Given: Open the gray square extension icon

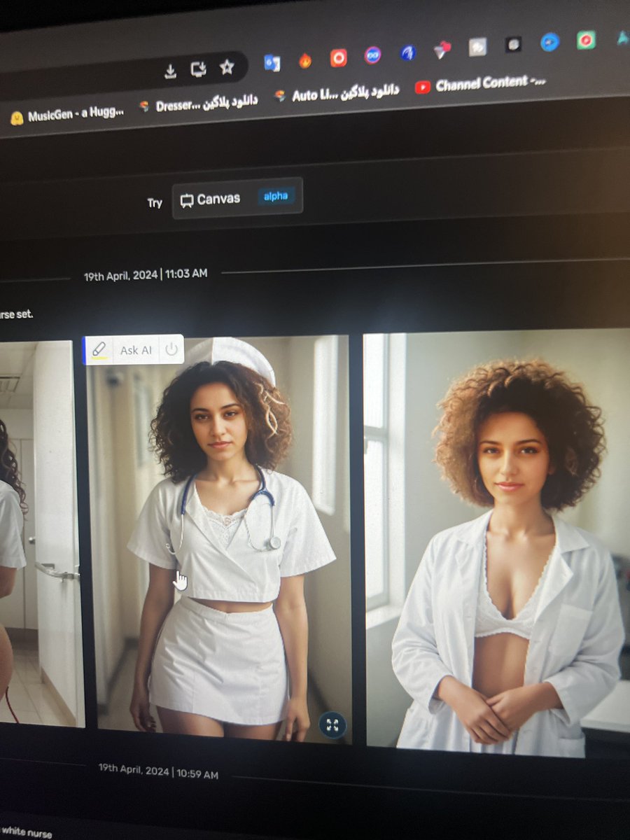Looking at the screenshot, I should 477,46.
